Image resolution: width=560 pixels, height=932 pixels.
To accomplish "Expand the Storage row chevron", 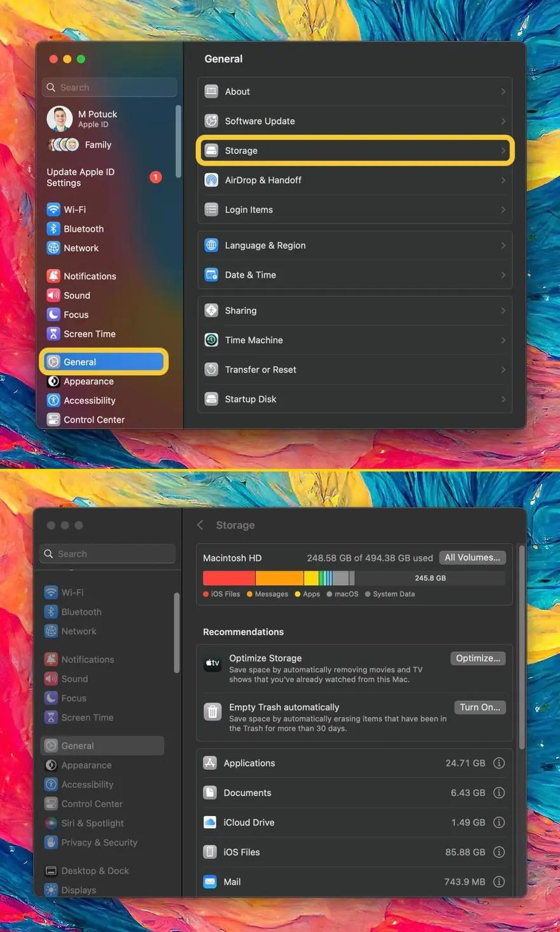I will coord(503,151).
